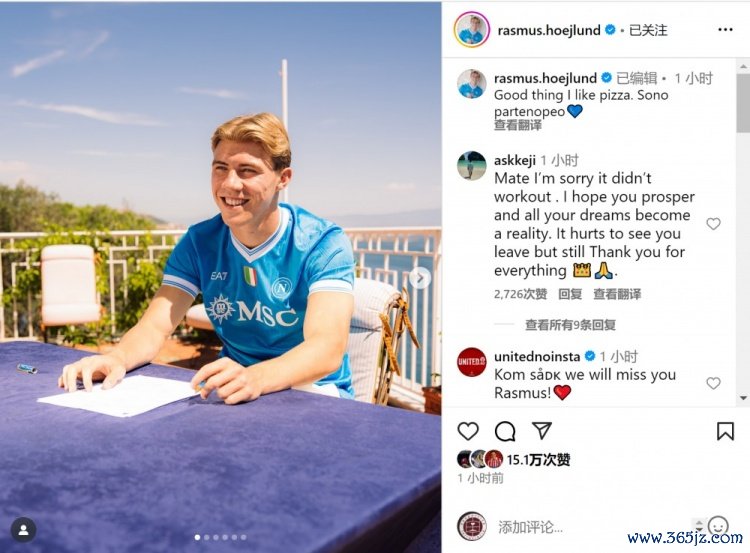Like askkeji's comment with heart
The height and width of the screenshot is (553, 750).
(x=713, y=223)
